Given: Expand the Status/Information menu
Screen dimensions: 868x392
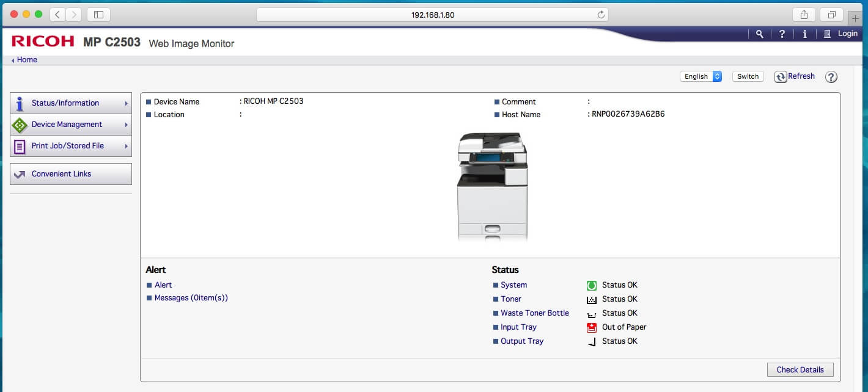Looking at the screenshot, I should coord(71,103).
